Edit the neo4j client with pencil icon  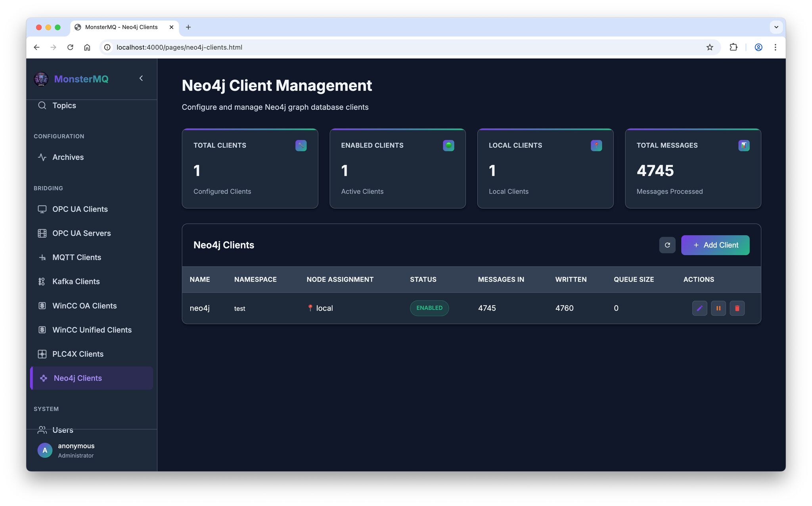click(699, 308)
